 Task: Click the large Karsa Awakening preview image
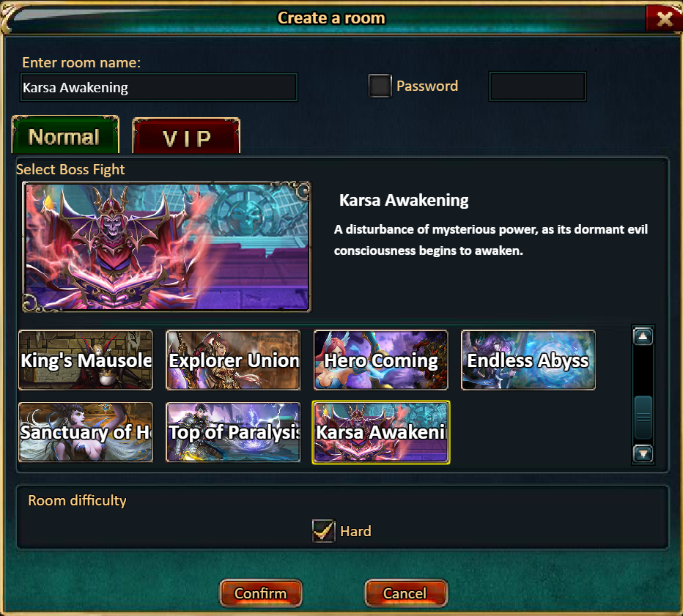click(x=166, y=247)
